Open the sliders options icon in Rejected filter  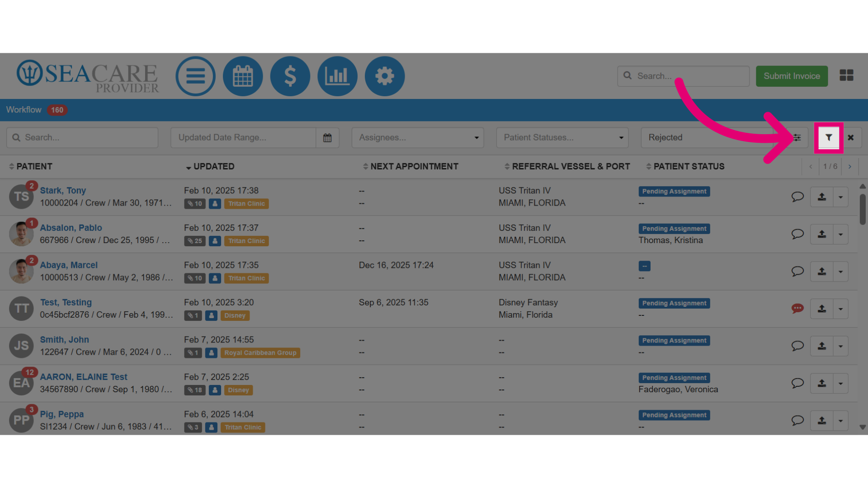[797, 137]
